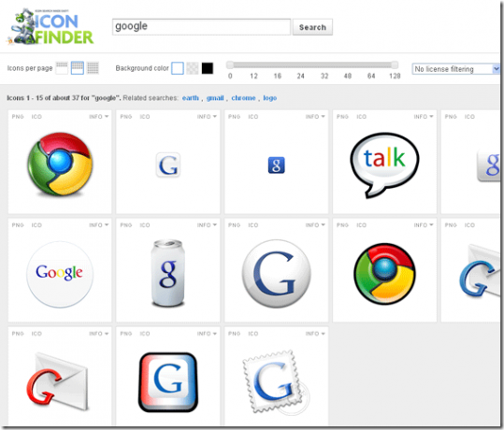504x430 pixels.
Task: Expand INFO menu for blue g square
Action: (315, 117)
